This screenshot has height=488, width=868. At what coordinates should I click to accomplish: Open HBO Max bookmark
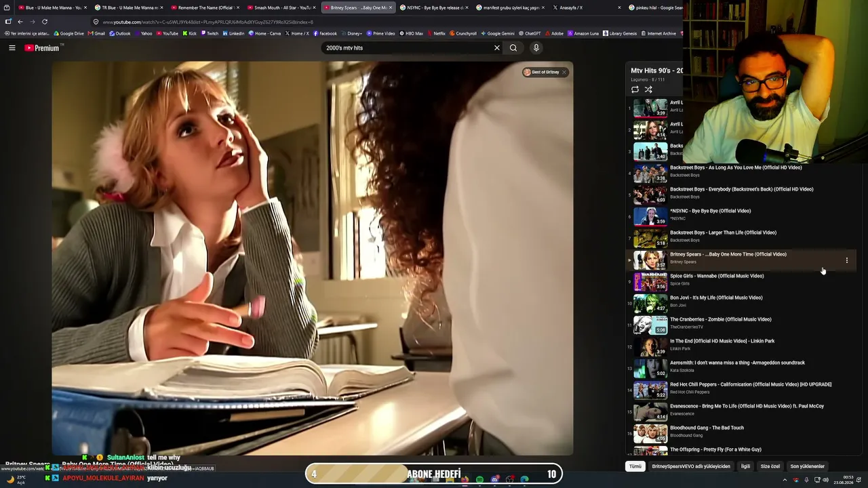coord(412,33)
